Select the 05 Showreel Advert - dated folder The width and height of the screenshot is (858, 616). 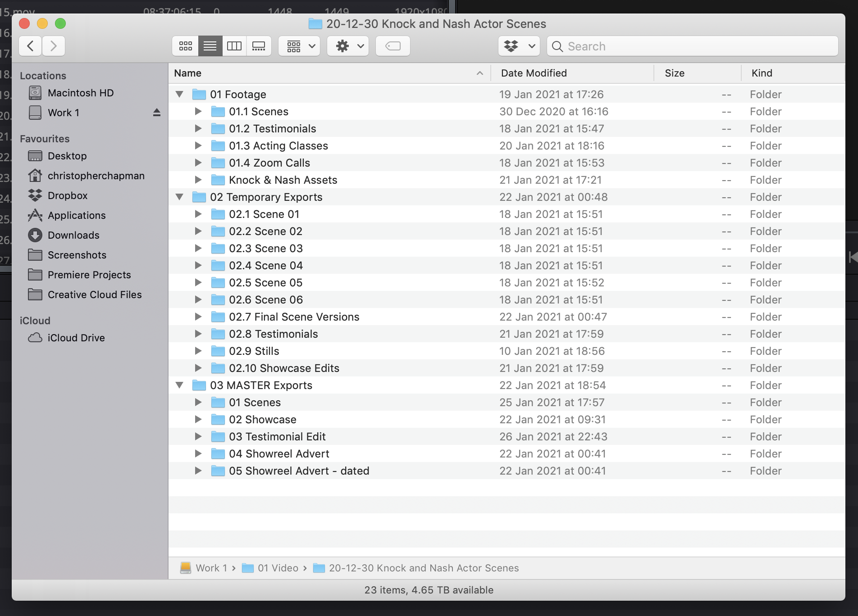(x=507, y=471)
